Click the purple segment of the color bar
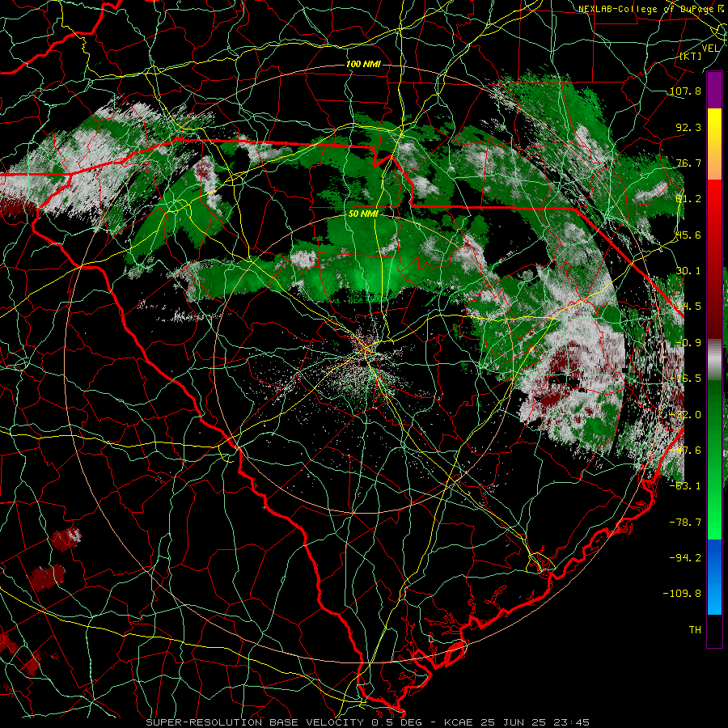 pos(714,90)
